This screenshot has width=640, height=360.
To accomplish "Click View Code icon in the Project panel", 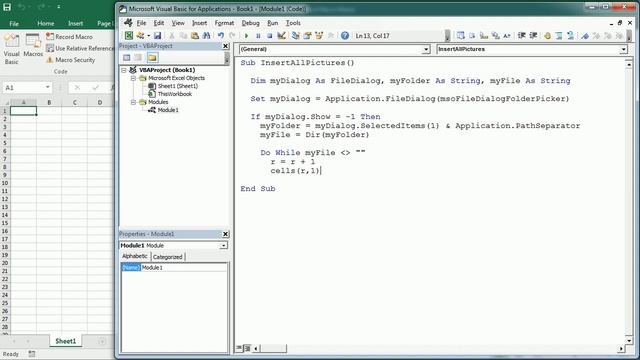I will click(x=127, y=58).
